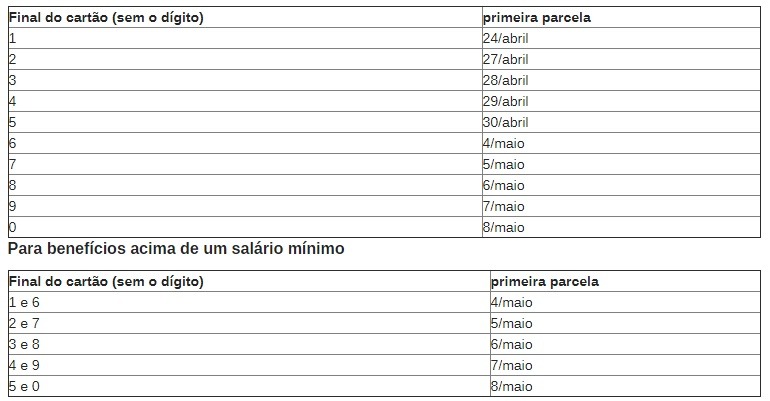This screenshot has height=401, width=770.
Task: Click the 6/maio date beside "3 e 8"
Action: coord(511,345)
